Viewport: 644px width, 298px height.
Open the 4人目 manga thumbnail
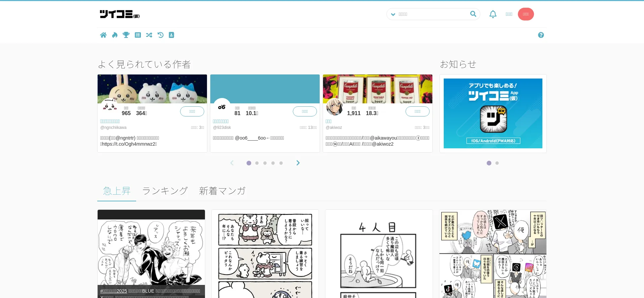(x=379, y=254)
